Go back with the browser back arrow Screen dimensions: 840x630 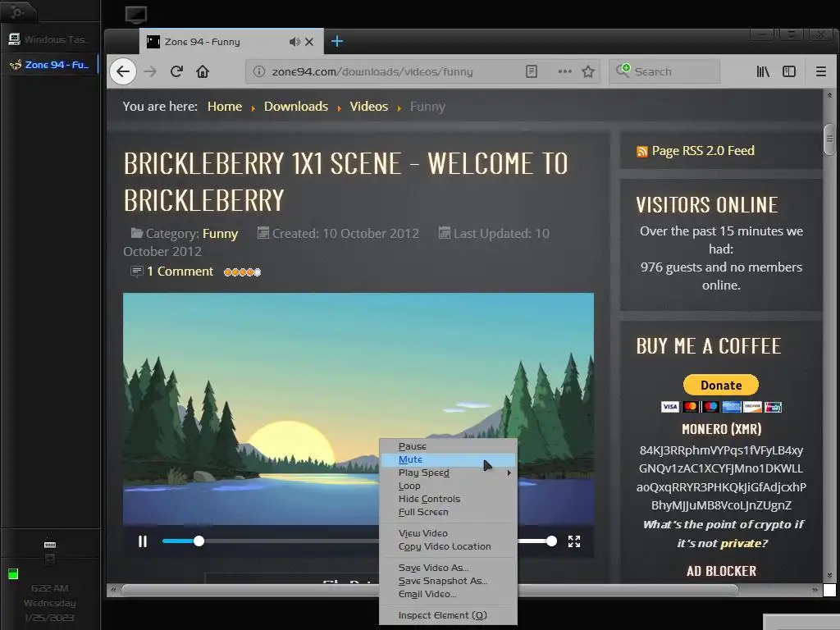[x=123, y=71]
